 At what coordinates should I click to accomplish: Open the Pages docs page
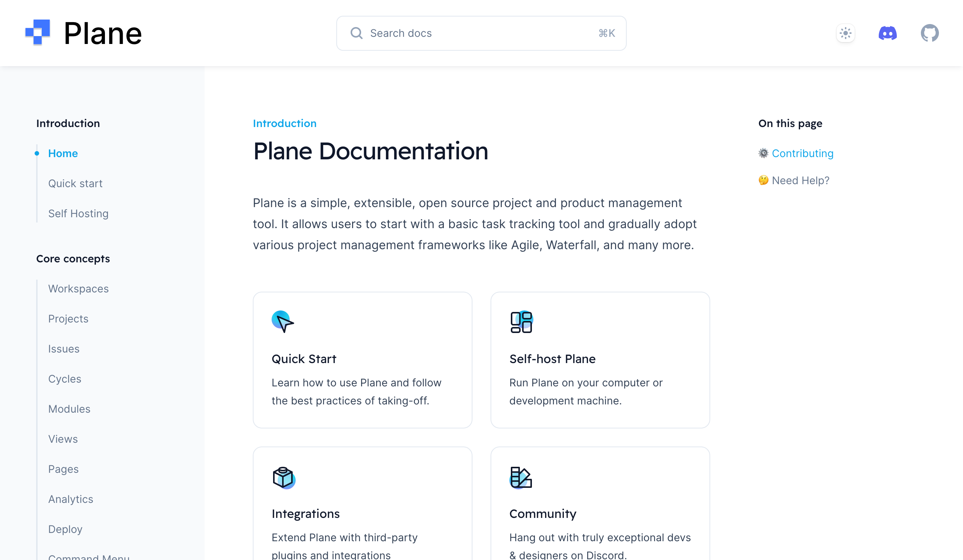[x=64, y=469]
